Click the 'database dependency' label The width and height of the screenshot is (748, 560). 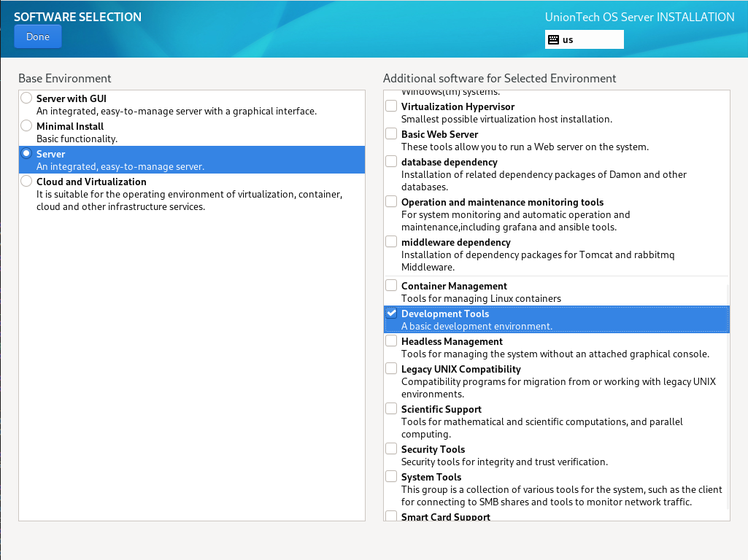pyautogui.click(x=450, y=162)
